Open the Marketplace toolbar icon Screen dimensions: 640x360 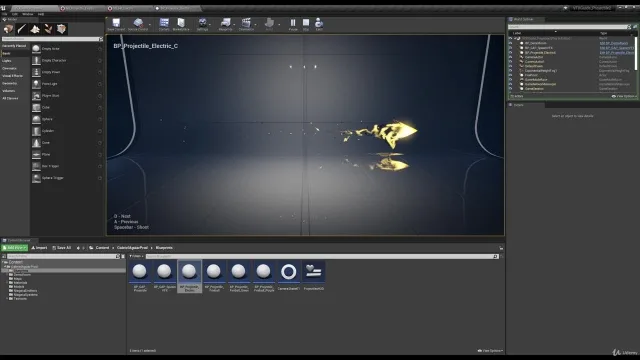pos(181,24)
